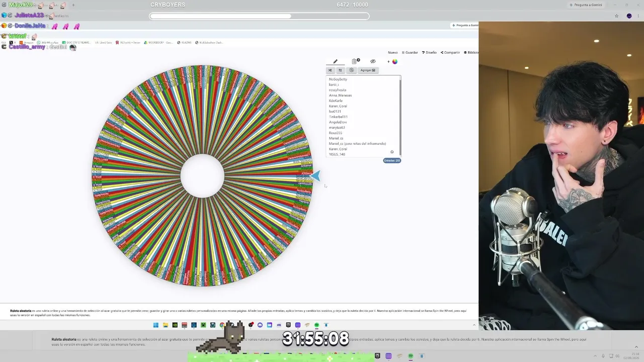The image size is (644, 362).
Task: Click entry Tinkerbell11 in the list
Action: click(338, 117)
